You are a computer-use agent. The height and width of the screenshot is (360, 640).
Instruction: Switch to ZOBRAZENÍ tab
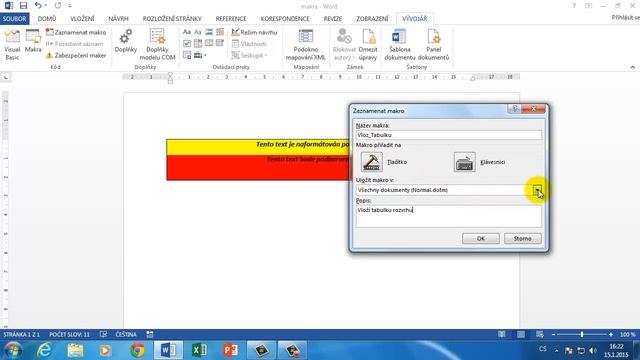tap(372, 19)
